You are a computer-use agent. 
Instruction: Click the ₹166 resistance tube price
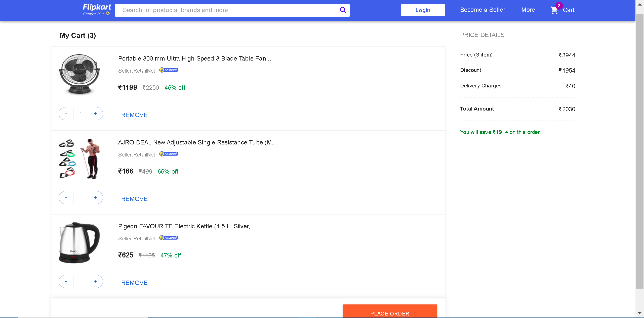pyautogui.click(x=126, y=171)
